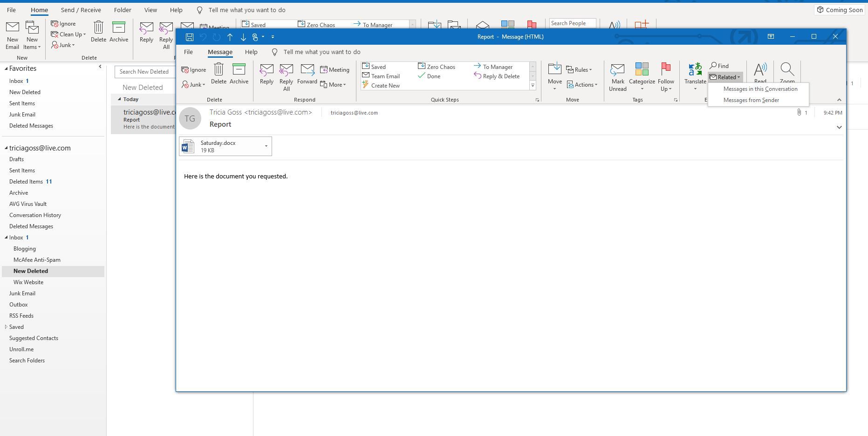Click Tell me what you want to do in message window
This screenshot has height=436, width=868.
click(x=321, y=52)
